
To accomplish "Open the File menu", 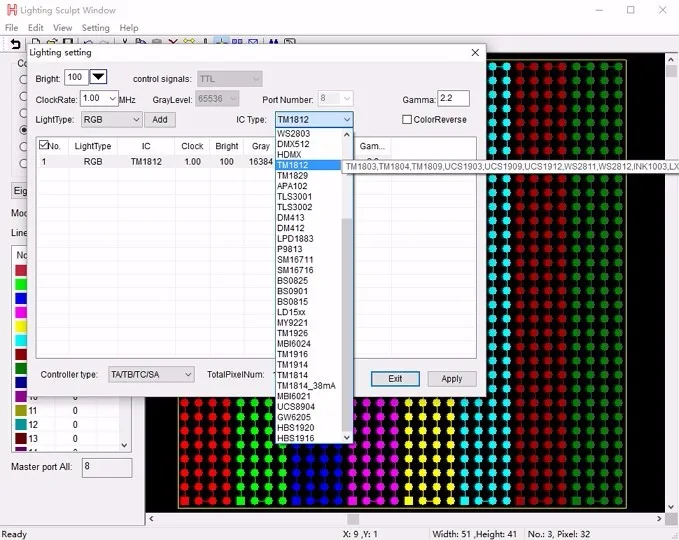I will point(11,28).
